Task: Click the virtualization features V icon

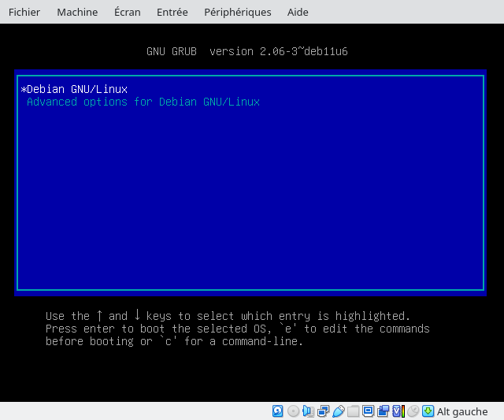Action: pyautogui.click(x=398, y=411)
